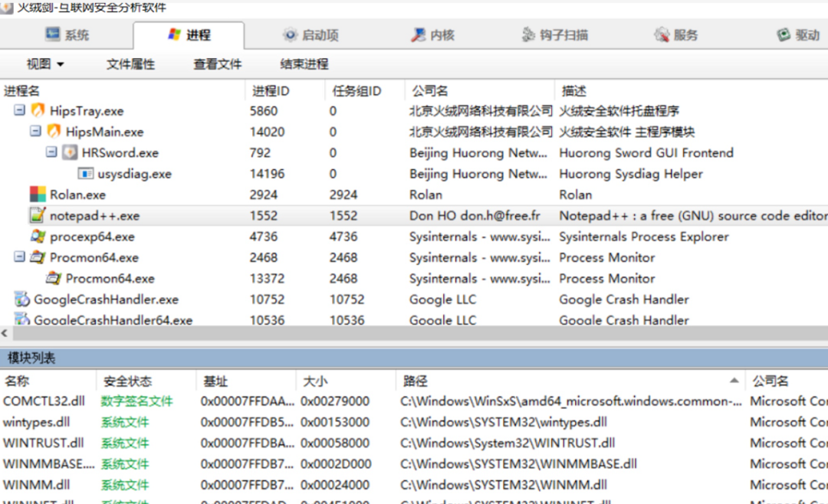Click the 结束进程 button
This screenshot has width=828, height=504.
pos(304,64)
